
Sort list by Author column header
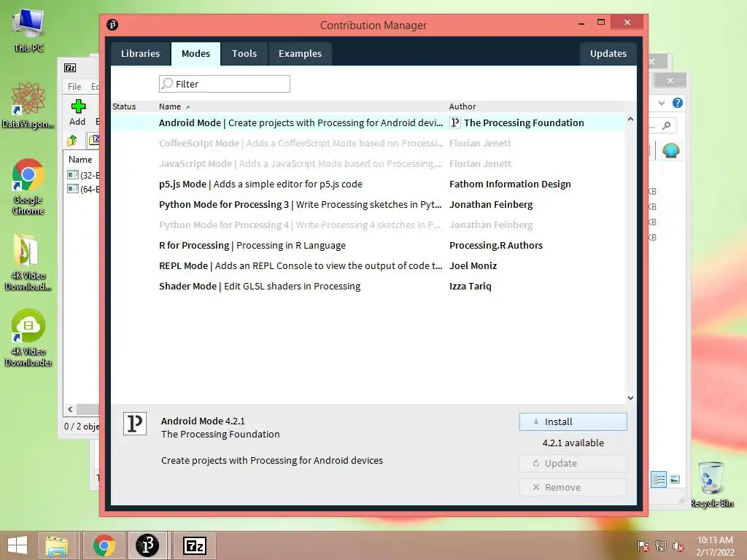(462, 106)
